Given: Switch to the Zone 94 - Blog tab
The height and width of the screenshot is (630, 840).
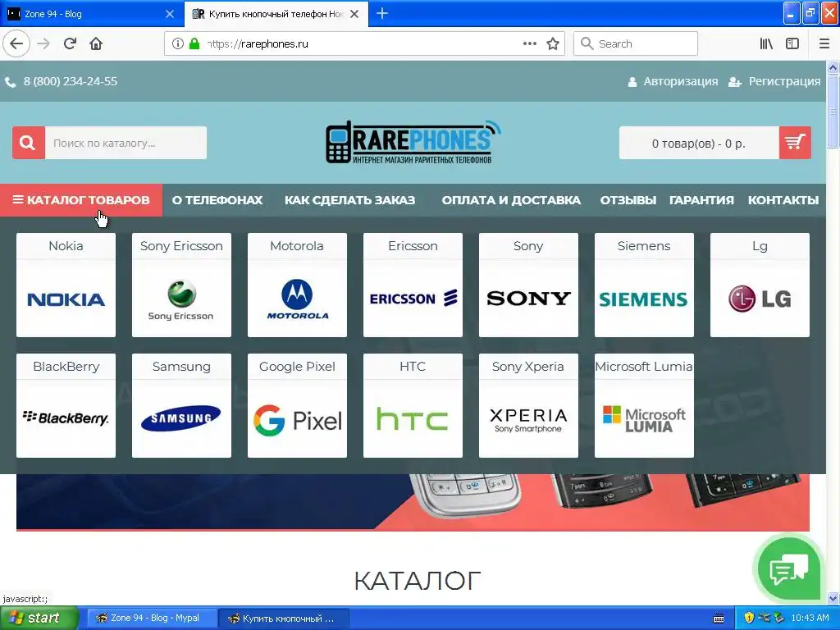Looking at the screenshot, I should click(x=91, y=14).
